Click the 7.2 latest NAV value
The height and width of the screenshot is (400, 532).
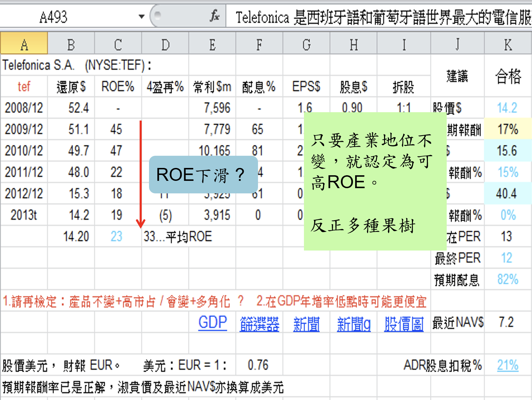tap(506, 322)
